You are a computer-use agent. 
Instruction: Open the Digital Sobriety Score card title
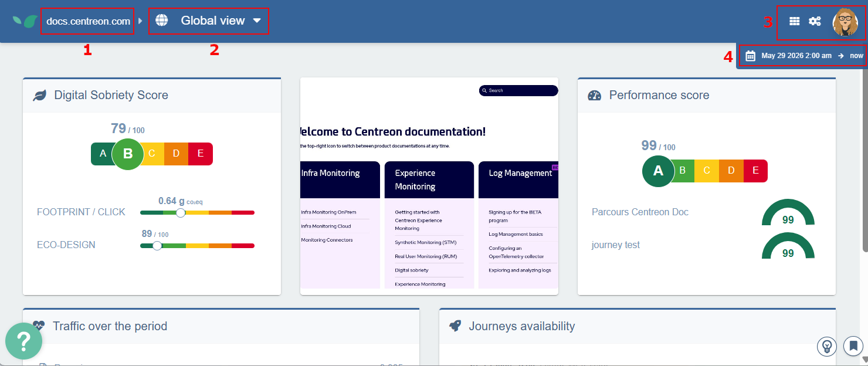pyautogui.click(x=111, y=95)
